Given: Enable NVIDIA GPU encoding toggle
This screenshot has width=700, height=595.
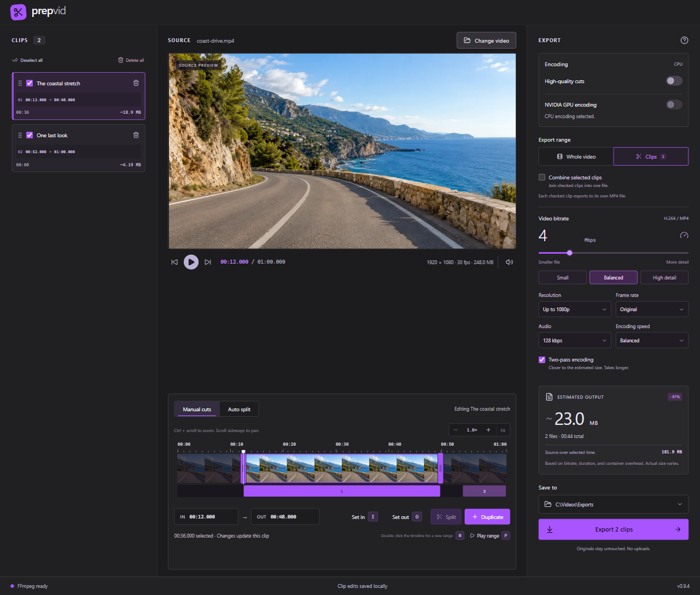Looking at the screenshot, I should coord(674,104).
